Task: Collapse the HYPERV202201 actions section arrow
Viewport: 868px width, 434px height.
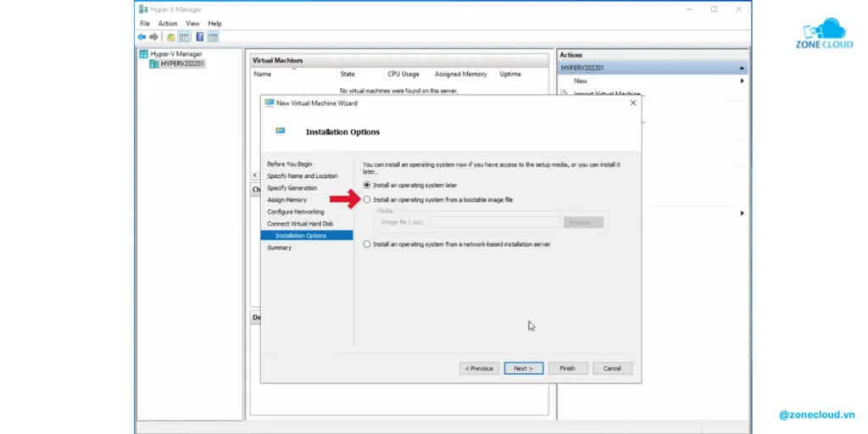Action: [x=741, y=68]
